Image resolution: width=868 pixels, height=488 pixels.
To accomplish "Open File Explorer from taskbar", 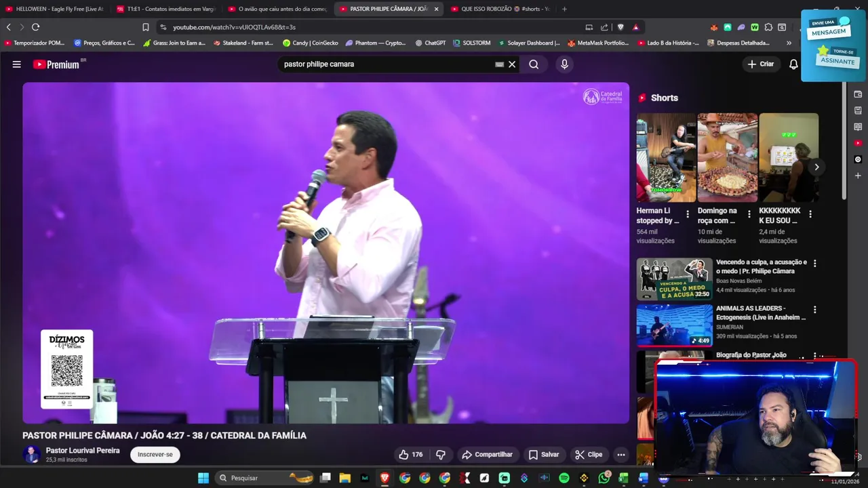I will pos(344,478).
